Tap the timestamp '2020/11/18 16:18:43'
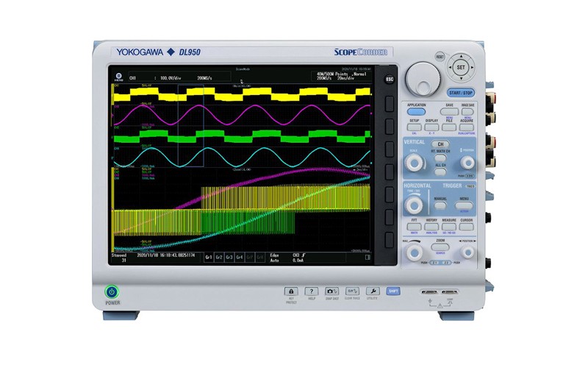Screen dimensions: 588x368 [166, 255]
